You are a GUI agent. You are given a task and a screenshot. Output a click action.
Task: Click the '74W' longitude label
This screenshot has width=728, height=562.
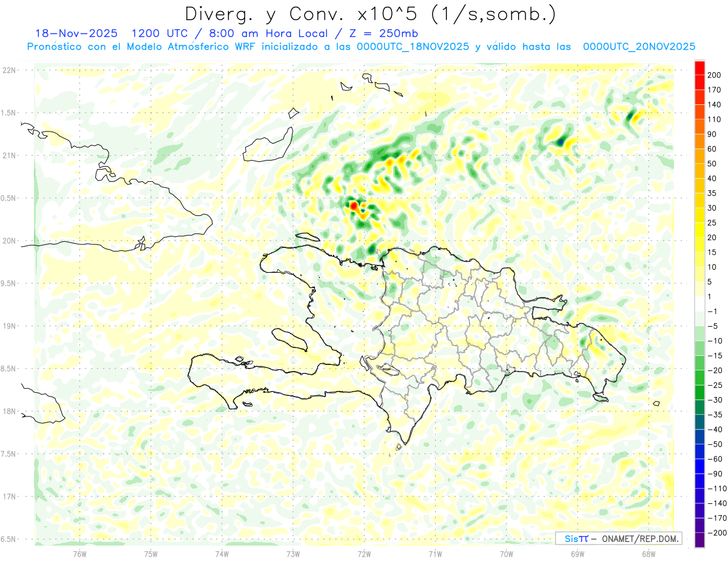(221, 554)
